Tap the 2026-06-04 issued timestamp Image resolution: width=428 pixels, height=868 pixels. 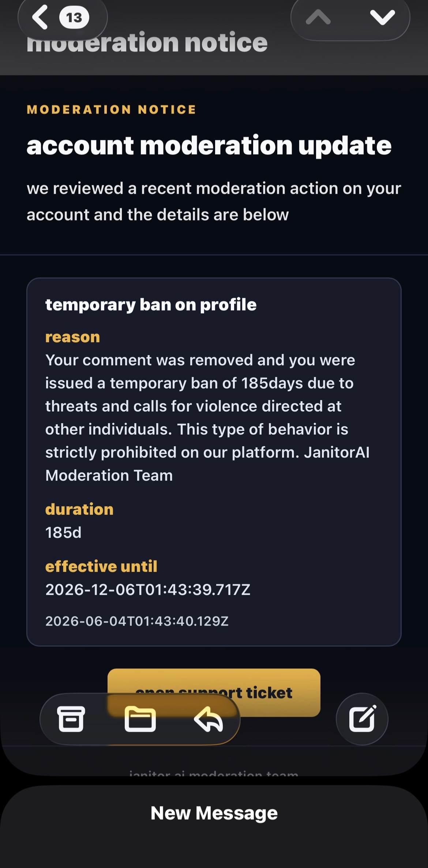[137, 621]
